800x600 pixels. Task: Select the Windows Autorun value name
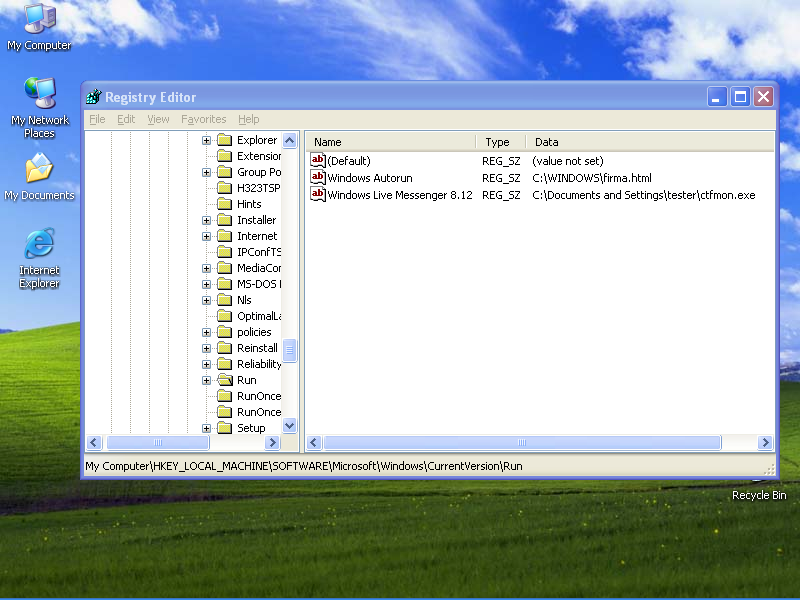pyautogui.click(x=370, y=178)
